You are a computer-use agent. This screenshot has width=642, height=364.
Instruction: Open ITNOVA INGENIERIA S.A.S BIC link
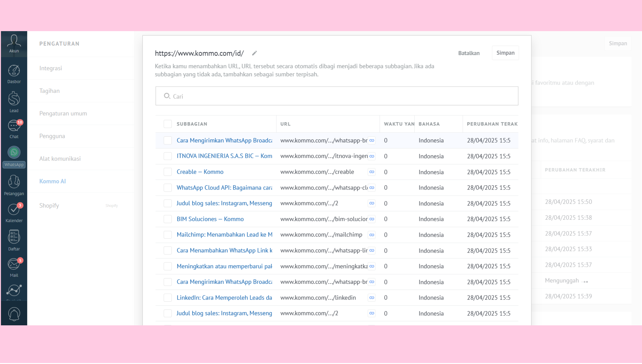click(224, 156)
